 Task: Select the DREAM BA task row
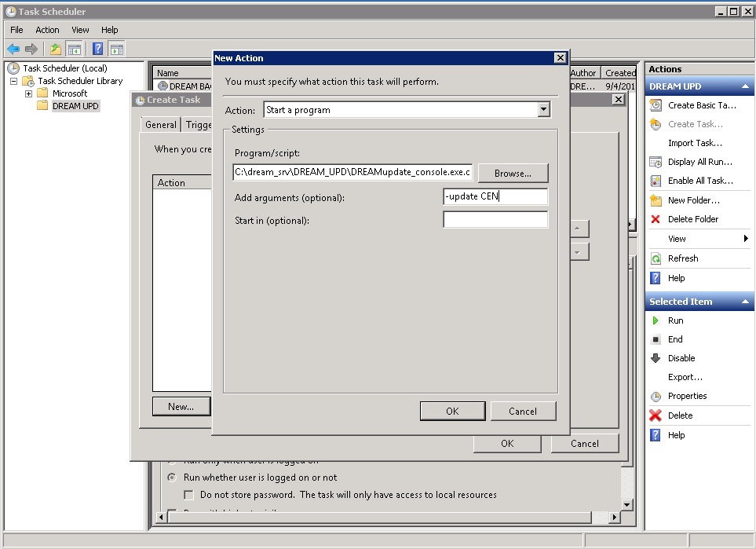pyautogui.click(x=184, y=86)
